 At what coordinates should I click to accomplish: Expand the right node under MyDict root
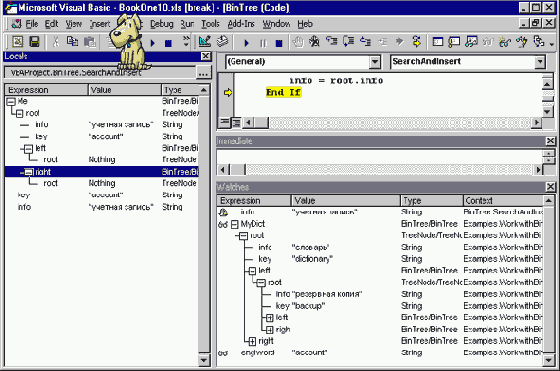(252, 341)
